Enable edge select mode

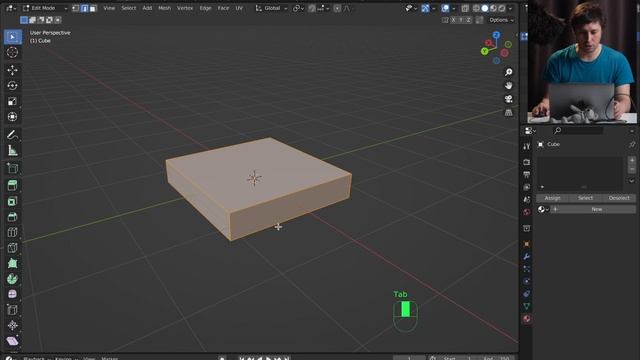tap(84, 8)
